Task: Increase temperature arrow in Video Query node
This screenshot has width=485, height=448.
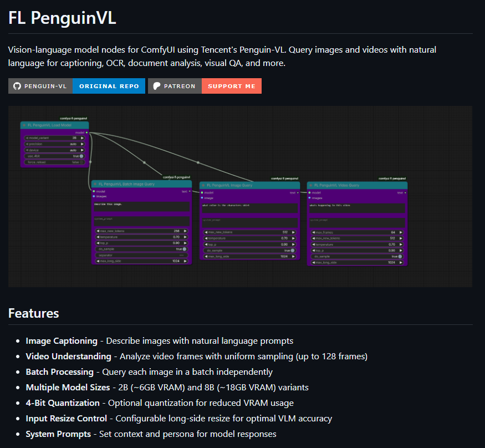Action: (401, 245)
